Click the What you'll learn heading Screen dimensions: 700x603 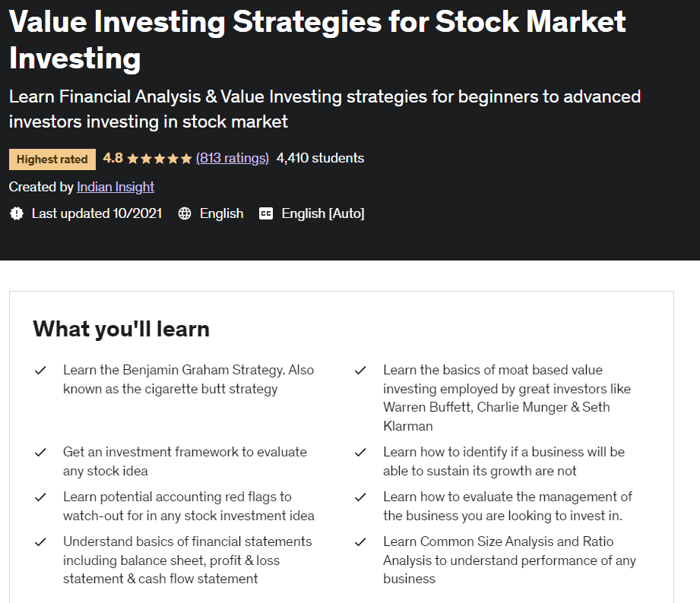(x=121, y=329)
